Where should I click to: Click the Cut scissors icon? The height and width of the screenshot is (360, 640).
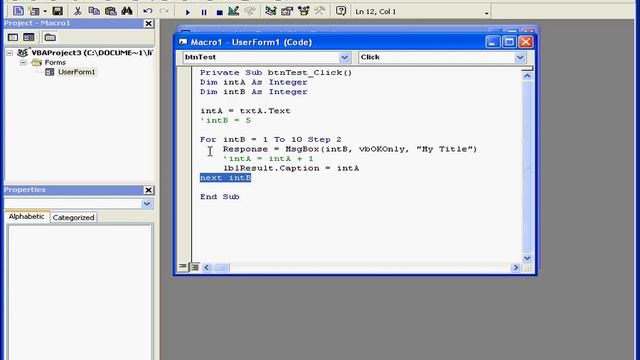(x=78, y=11)
